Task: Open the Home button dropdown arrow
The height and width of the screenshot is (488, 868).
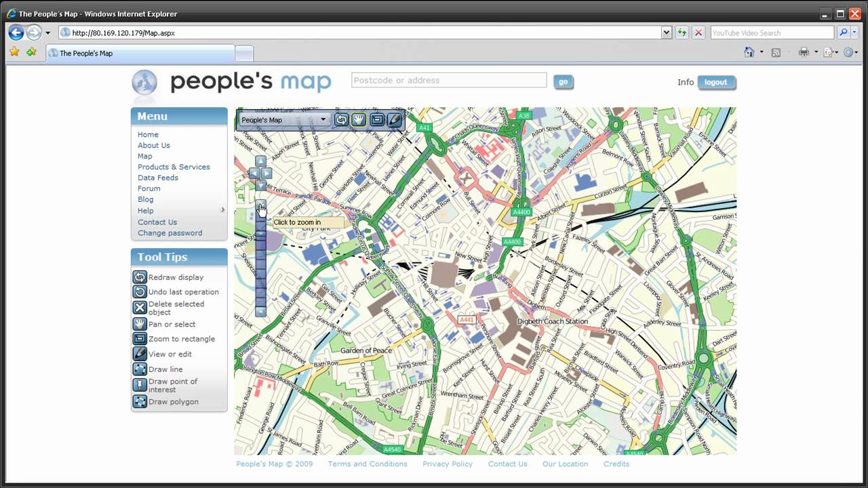Action: pos(761,52)
